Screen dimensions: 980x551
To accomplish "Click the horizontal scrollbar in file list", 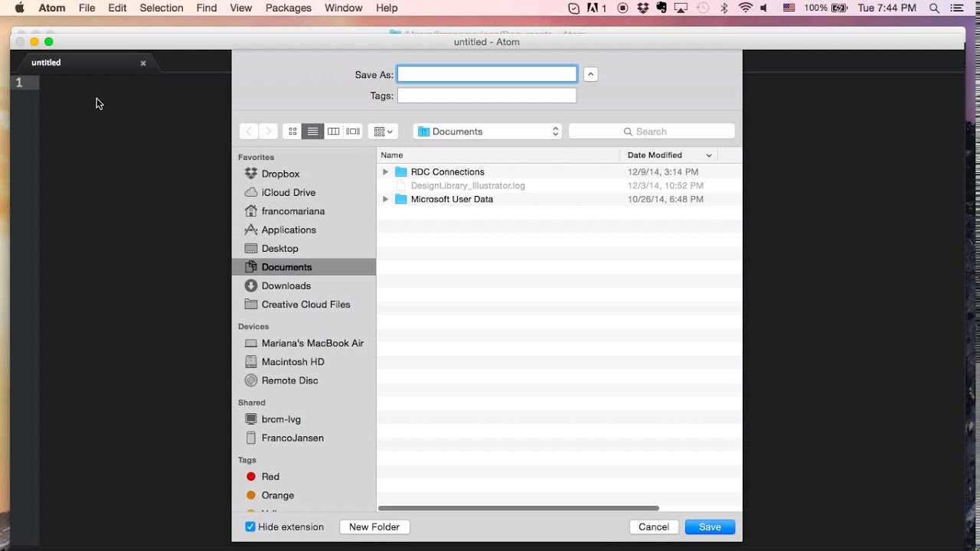I will coord(518,508).
